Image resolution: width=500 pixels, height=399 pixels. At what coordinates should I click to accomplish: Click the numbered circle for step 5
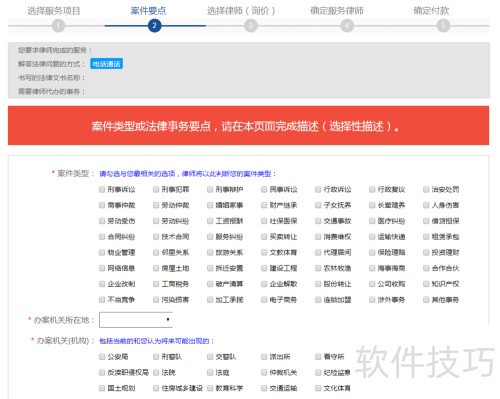pyautogui.click(x=443, y=26)
